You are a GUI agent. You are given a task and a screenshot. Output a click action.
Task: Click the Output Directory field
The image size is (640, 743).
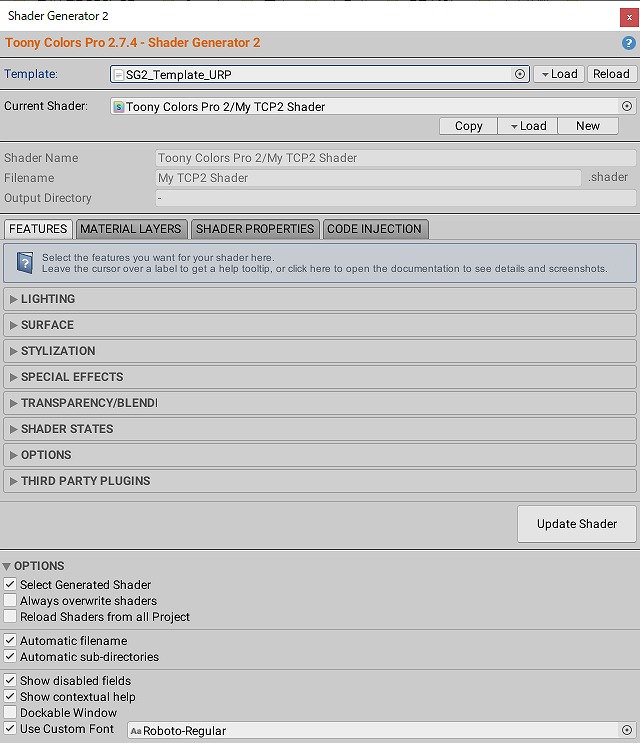coord(396,198)
